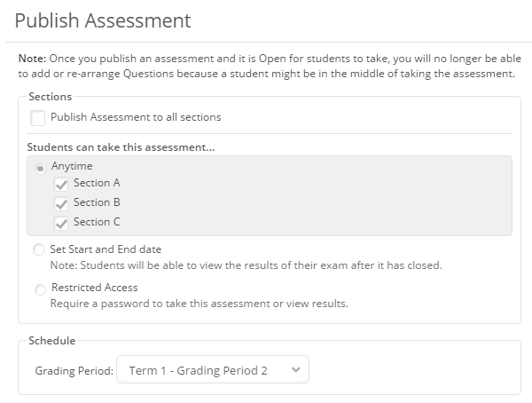Click the chevron arrow on the grading period selector
The height and width of the screenshot is (403, 532).
(295, 370)
